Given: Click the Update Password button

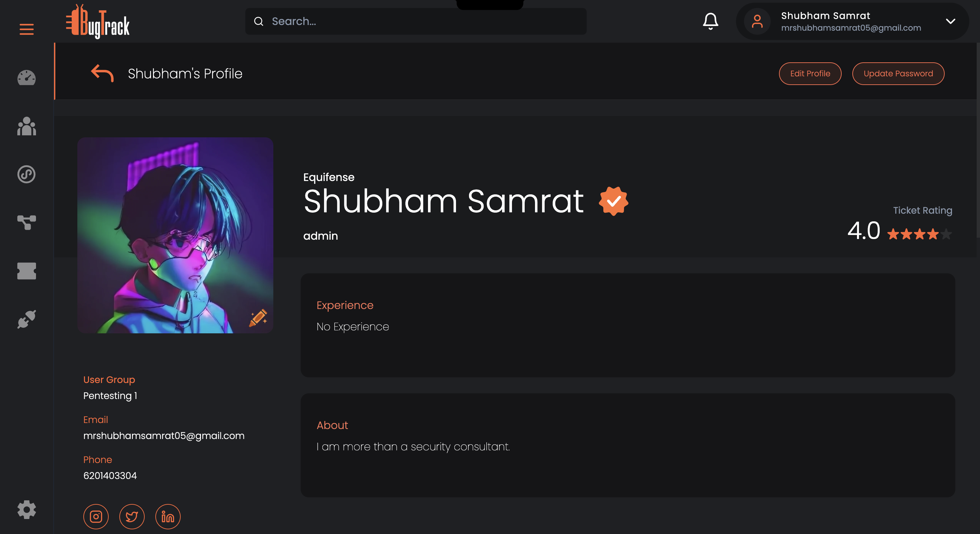Looking at the screenshot, I should [x=898, y=73].
